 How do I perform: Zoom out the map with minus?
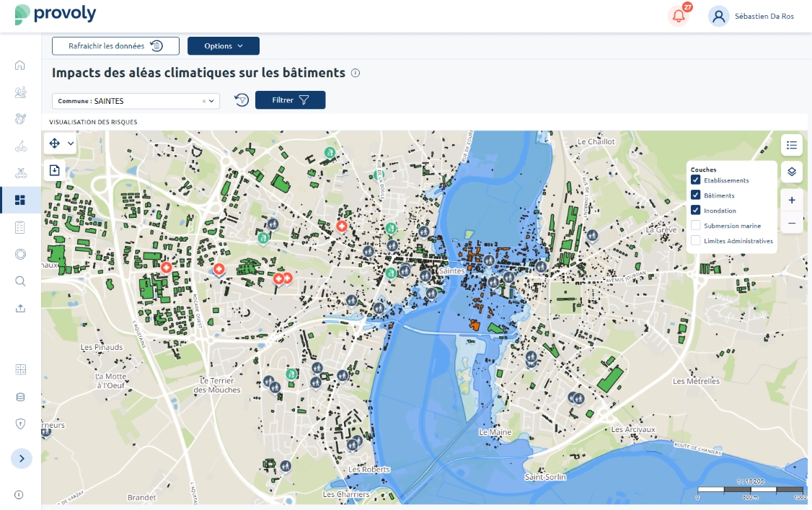click(792, 223)
